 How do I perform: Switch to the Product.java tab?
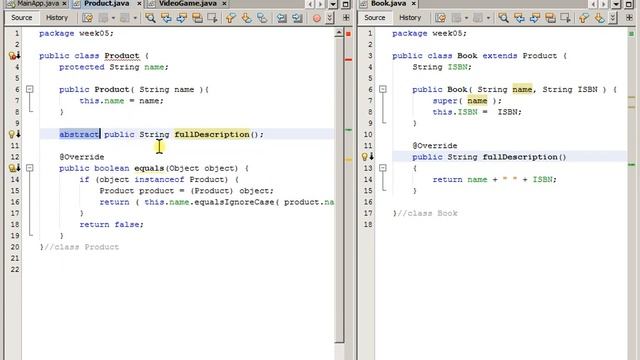point(106,3)
